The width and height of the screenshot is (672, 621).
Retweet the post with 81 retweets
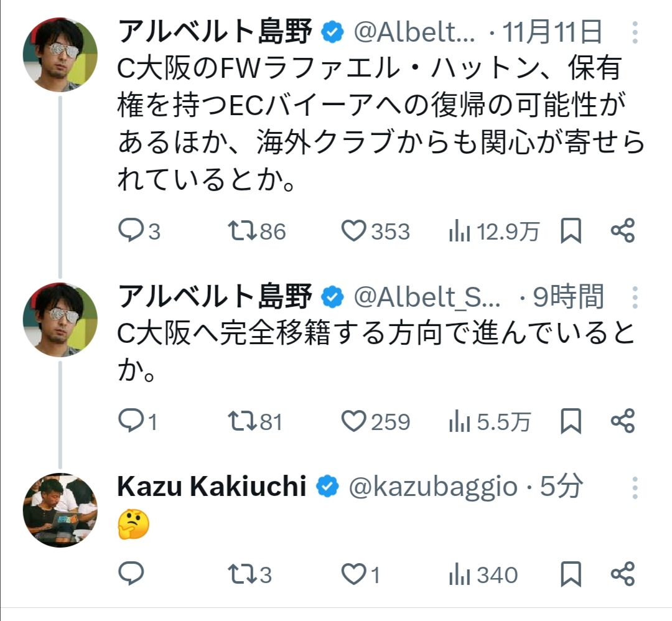(242, 422)
